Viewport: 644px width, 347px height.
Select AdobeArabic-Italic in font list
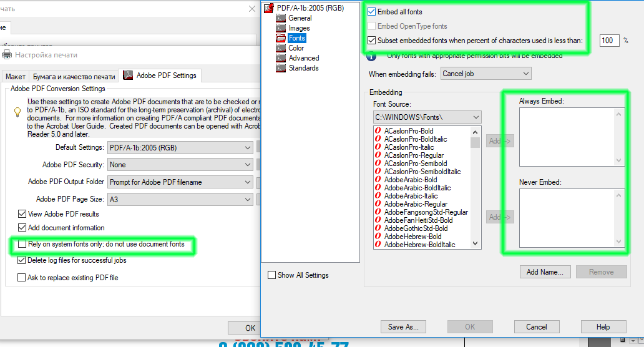[411, 196]
